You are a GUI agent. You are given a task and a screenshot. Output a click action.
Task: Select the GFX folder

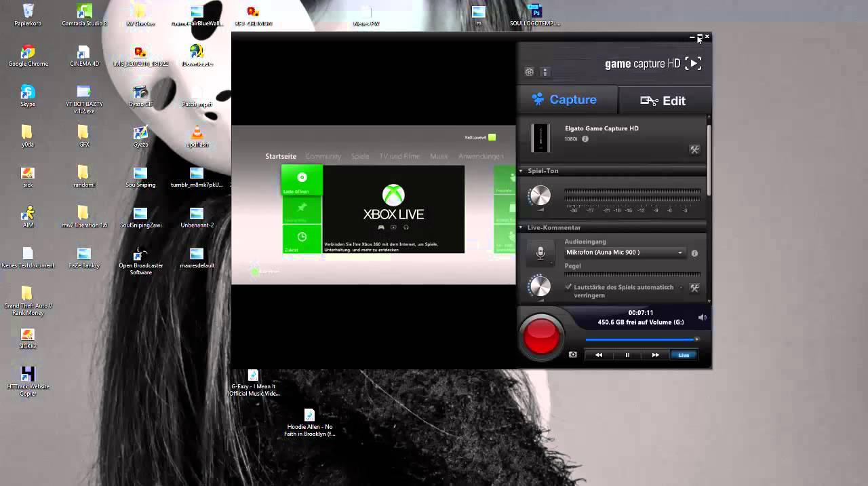click(x=84, y=136)
